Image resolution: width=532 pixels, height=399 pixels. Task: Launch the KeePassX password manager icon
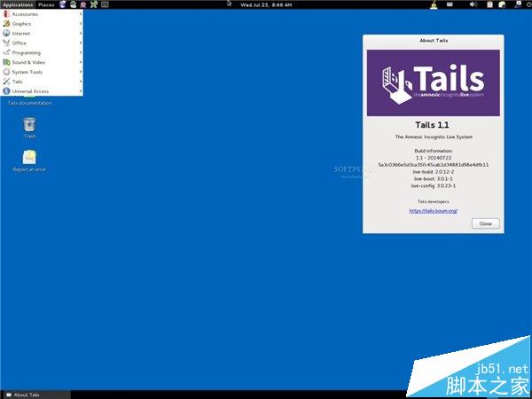tap(94, 4)
